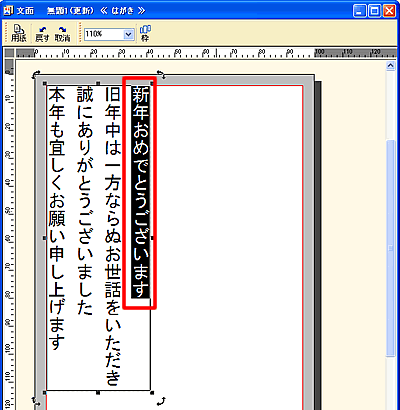The width and height of the screenshot is (400, 410).
Task: Open the 用紙 paper settings tool
Action: coord(19,33)
